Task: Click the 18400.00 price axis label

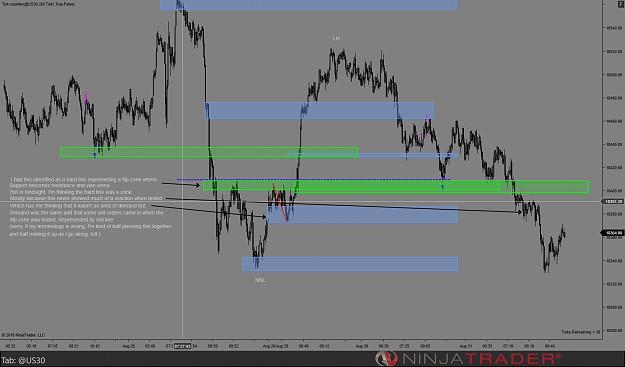Action: [614, 191]
